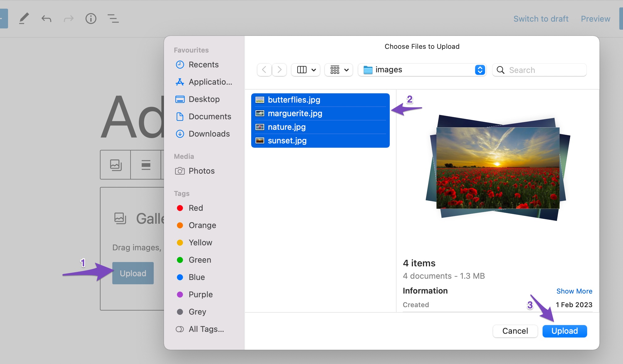The image size is (623, 364).
Task: Click the Red tag filter
Action: tap(196, 208)
